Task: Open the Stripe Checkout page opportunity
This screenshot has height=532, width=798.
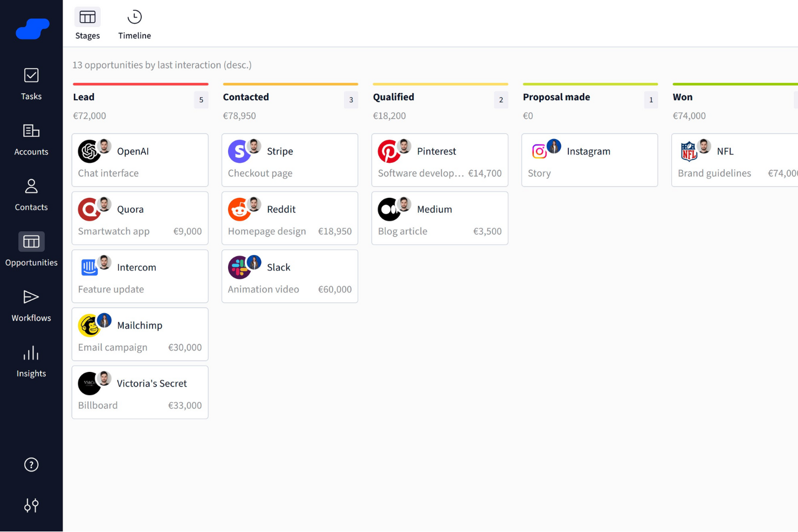Action: click(x=290, y=160)
